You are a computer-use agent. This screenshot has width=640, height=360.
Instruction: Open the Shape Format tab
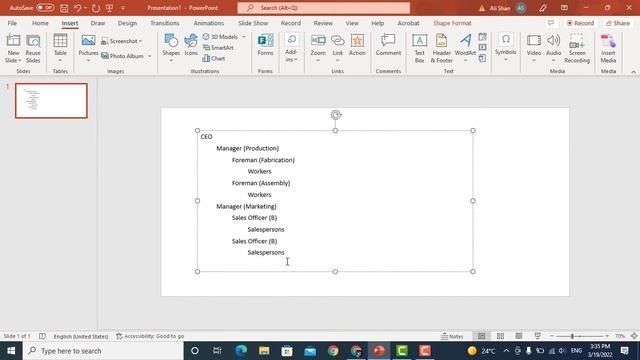(x=452, y=23)
